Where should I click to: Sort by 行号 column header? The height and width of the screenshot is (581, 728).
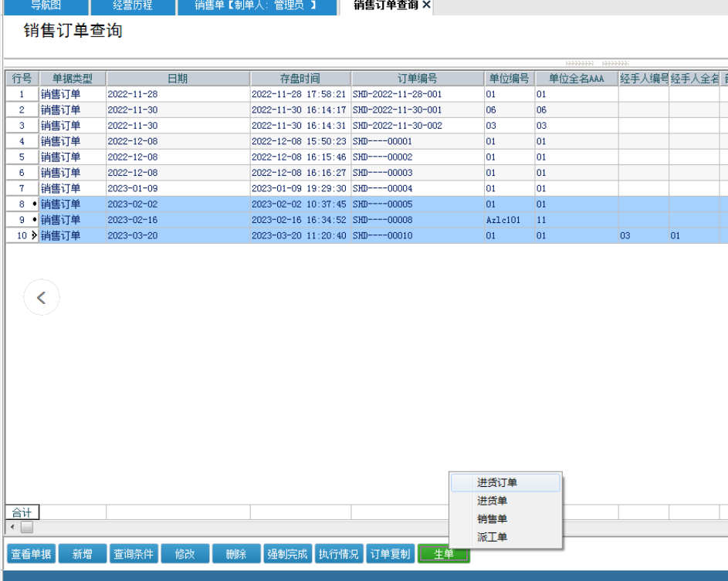coord(22,79)
